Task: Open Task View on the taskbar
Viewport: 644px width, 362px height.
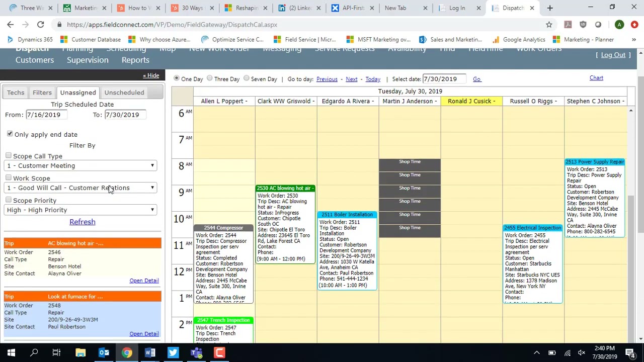Action: (57, 352)
